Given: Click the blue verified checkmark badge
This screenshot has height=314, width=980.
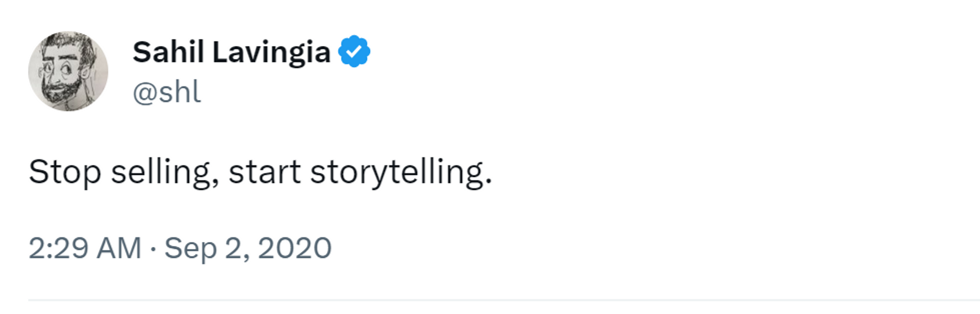Looking at the screenshot, I should [354, 51].
